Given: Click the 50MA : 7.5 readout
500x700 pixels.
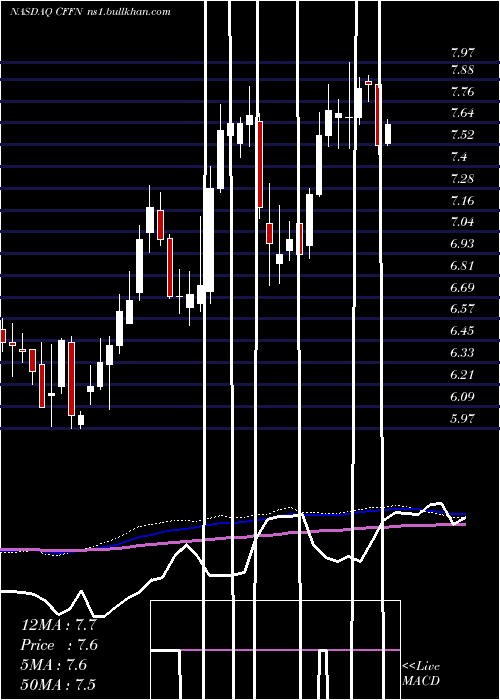Looking at the screenshot, I should [58, 684].
